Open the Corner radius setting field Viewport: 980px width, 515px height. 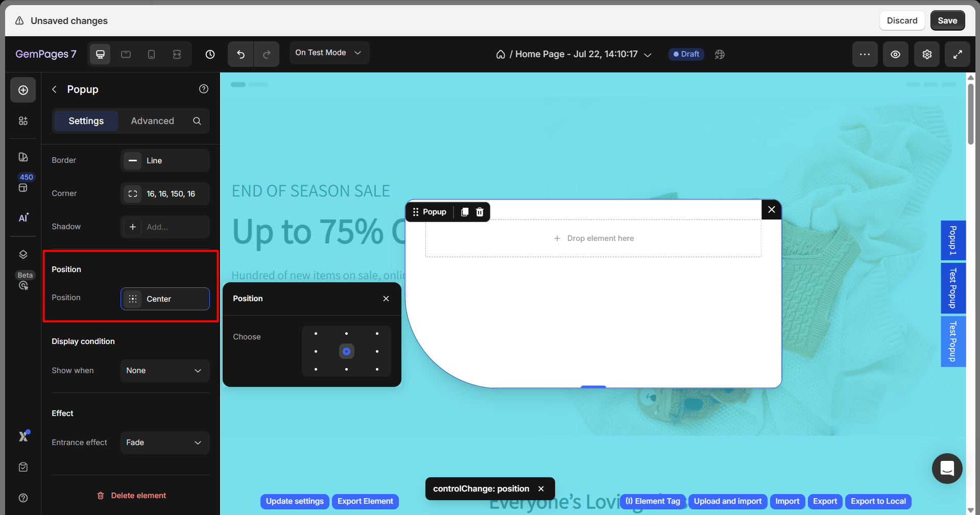[x=165, y=193]
